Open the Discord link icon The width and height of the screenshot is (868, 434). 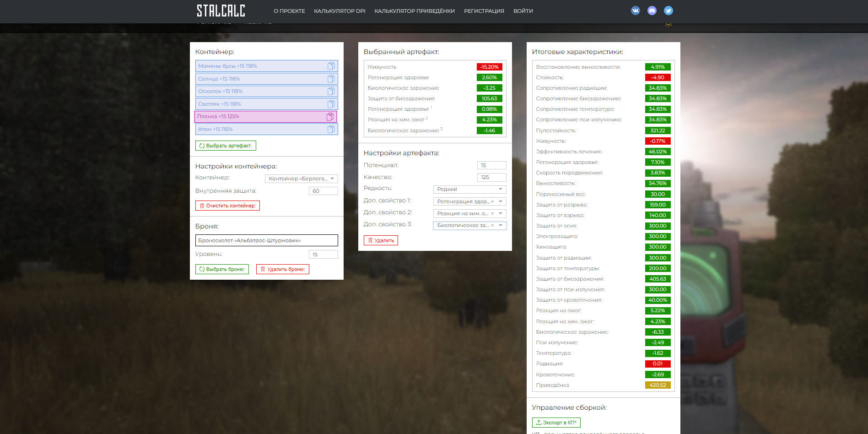tap(652, 11)
